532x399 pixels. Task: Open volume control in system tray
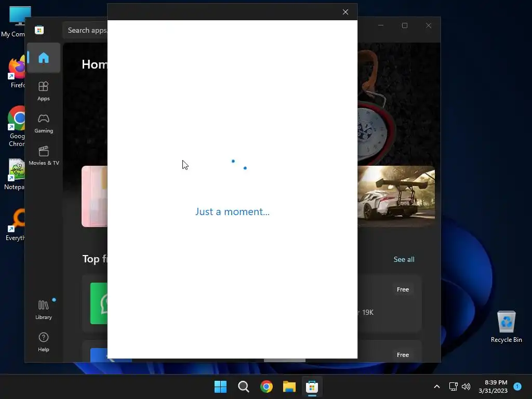466,387
